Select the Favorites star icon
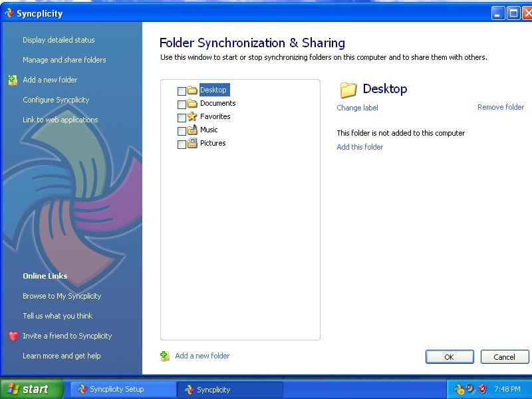This screenshot has width=532, height=399. pyautogui.click(x=193, y=116)
